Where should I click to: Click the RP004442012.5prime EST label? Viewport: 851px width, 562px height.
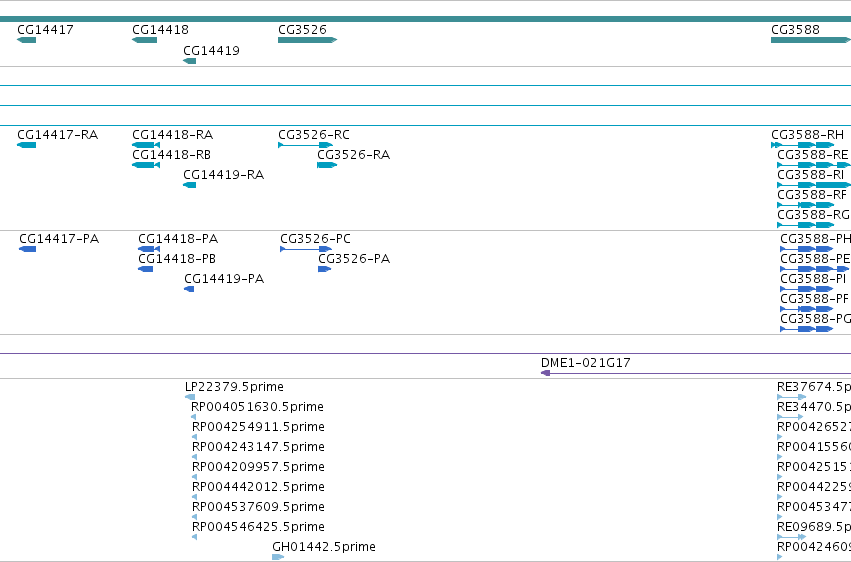click(x=258, y=487)
